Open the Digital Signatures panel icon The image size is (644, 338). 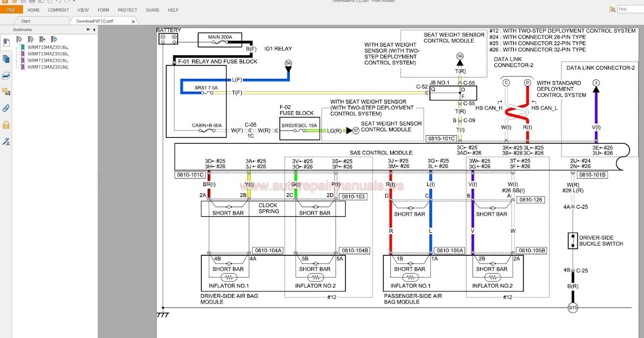(x=6, y=142)
